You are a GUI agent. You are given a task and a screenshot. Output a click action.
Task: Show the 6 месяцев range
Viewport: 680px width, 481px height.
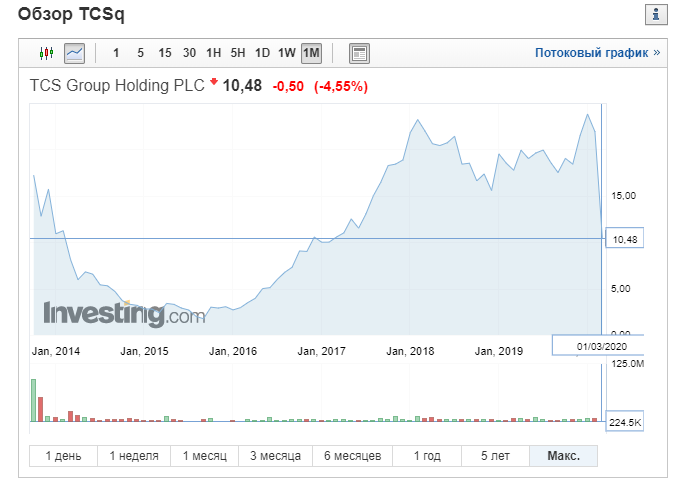pos(353,456)
